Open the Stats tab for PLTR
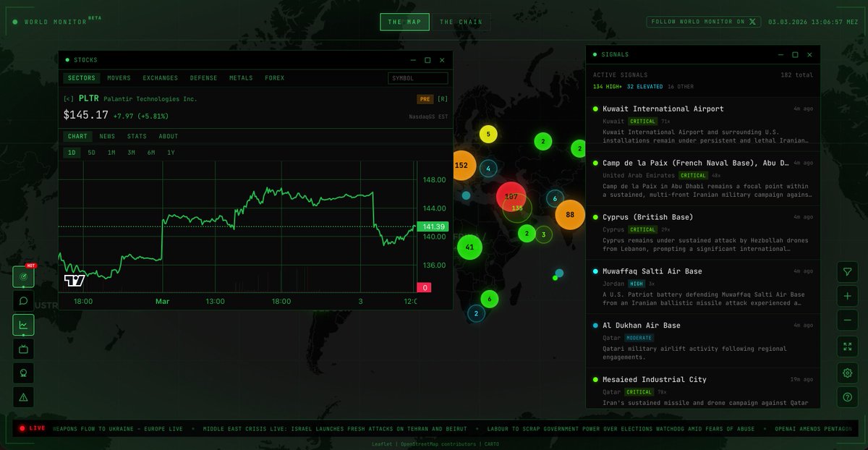Image resolution: width=868 pixels, height=450 pixels. point(137,136)
